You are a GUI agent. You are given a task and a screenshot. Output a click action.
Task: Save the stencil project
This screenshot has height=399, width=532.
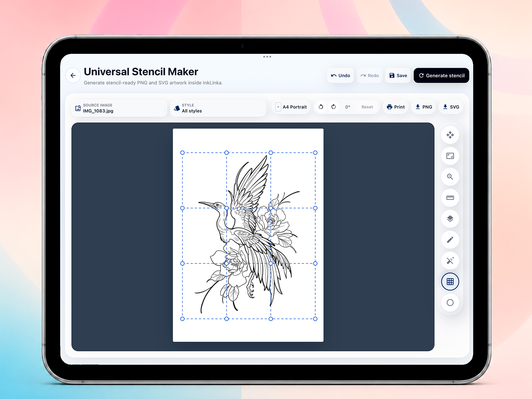pos(398,76)
